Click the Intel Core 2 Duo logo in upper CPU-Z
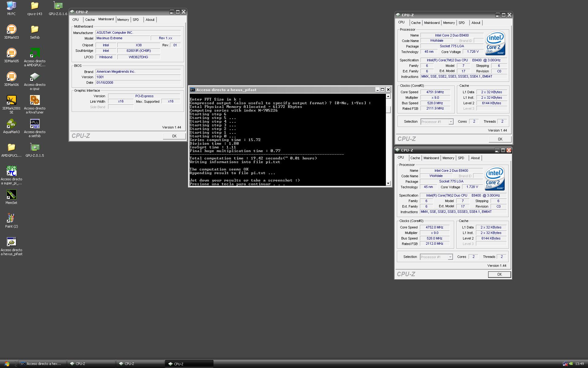Screen dimensions: 588x368 pos(495,44)
